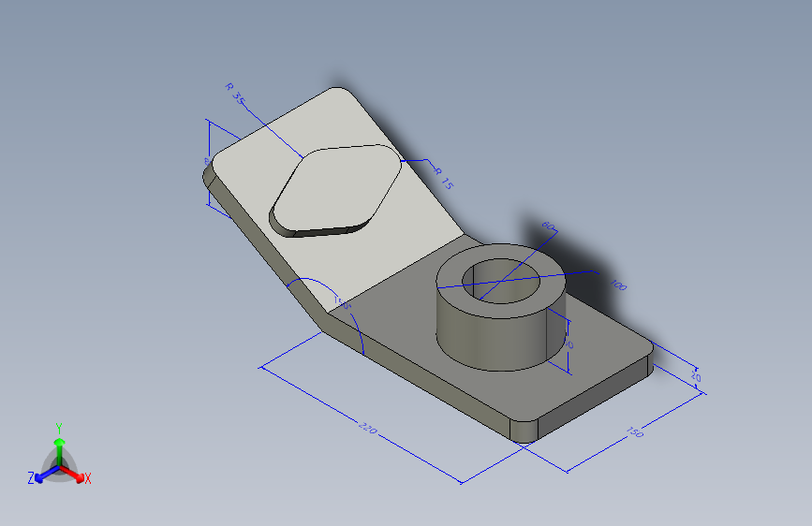The image size is (812, 526).
Task: Select the R 15 fillet dimension label
Action: click(444, 178)
